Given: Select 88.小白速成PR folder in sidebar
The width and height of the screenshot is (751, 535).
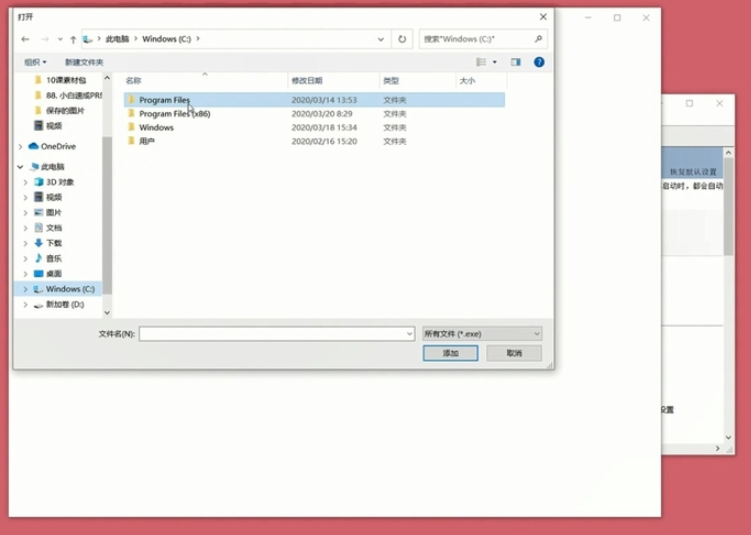Looking at the screenshot, I should click(x=68, y=95).
